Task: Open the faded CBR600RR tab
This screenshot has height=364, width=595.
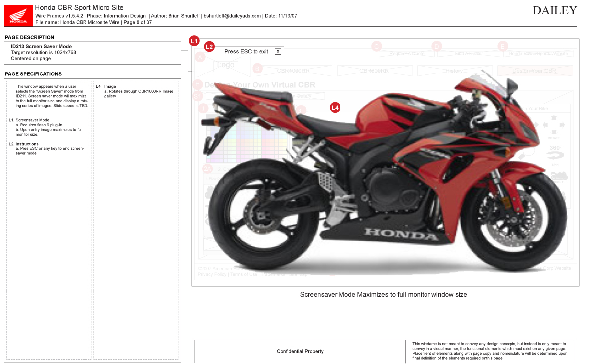Action: [x=374, y=71]
